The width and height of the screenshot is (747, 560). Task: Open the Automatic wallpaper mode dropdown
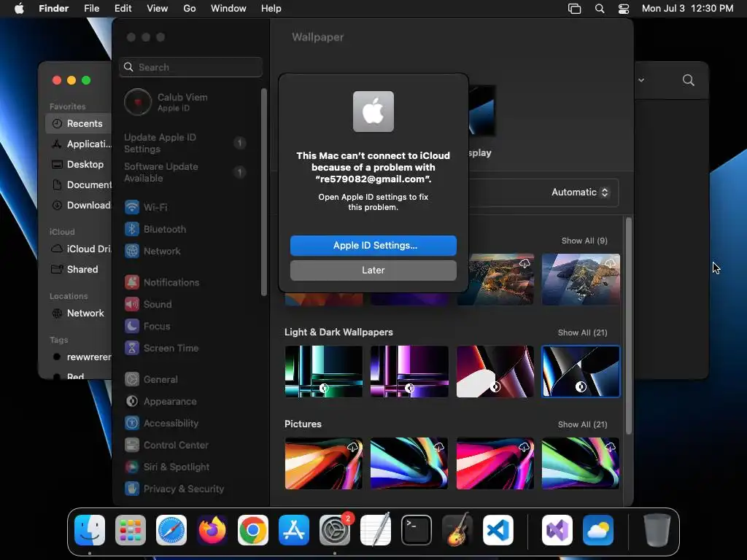(580, 192)
